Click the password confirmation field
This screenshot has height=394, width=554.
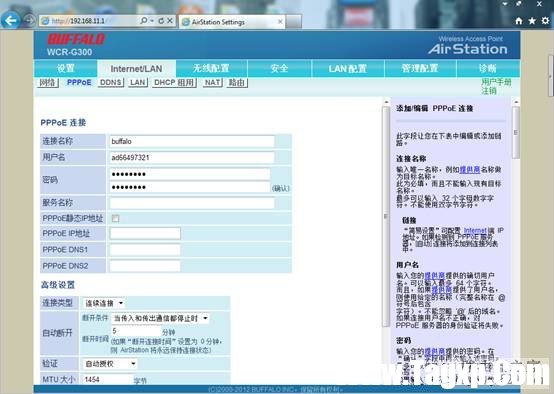pos(190,187)
